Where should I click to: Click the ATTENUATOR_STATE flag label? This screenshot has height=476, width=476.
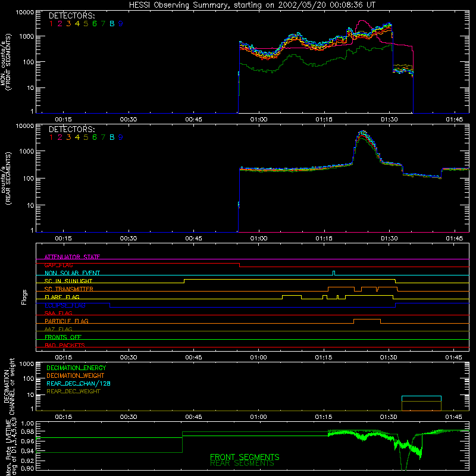click(x=72, y=257)
